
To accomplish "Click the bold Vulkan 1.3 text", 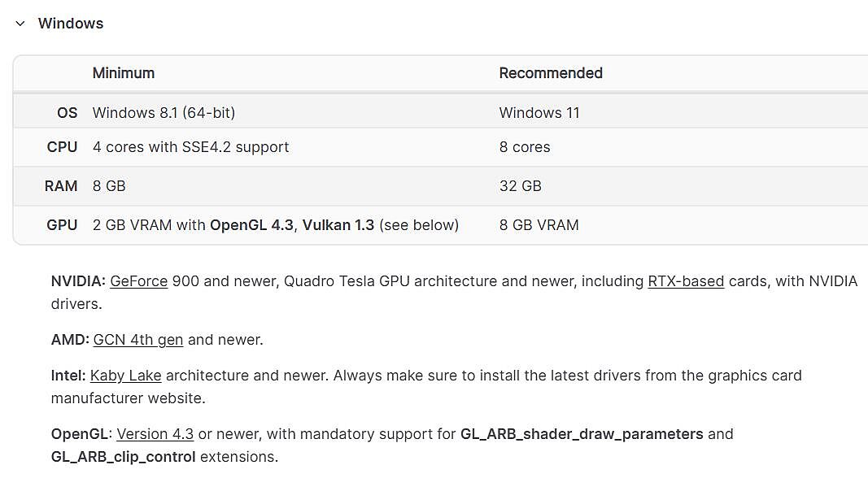I will (338, 225).
